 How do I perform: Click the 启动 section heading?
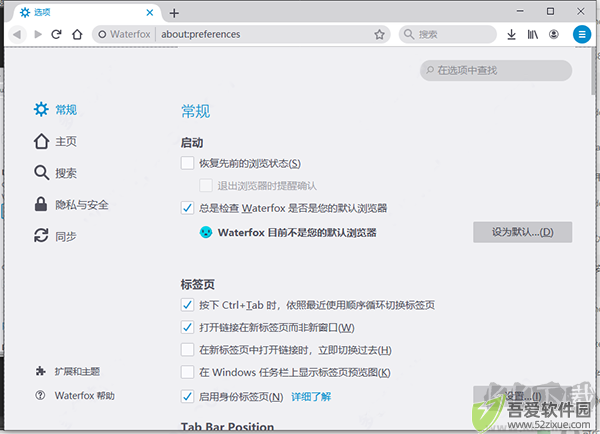192,143
